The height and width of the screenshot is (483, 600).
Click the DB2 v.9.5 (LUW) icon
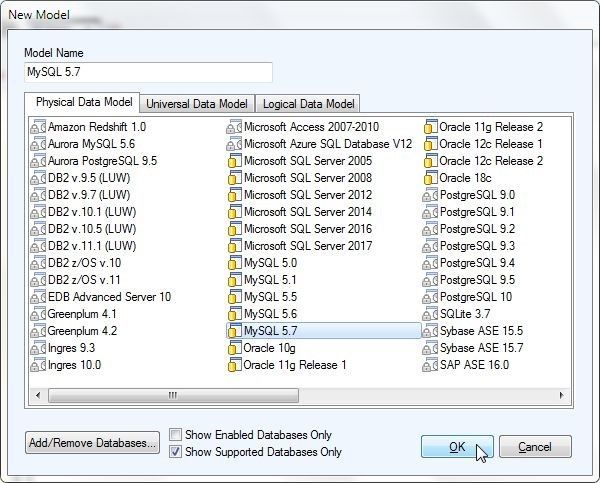click(x=38, y=178)
